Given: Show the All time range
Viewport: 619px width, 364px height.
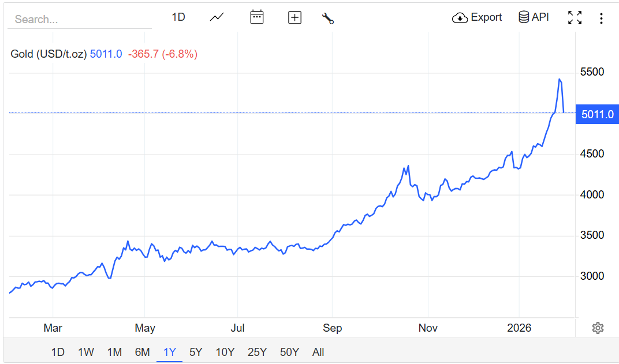Looking at the screenshot, I should 318,352.
